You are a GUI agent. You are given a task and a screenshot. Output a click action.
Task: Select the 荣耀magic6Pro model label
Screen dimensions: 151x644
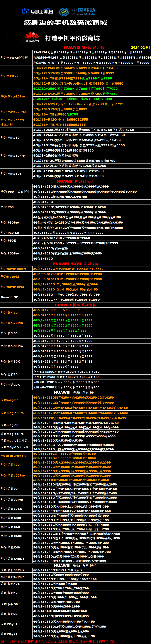(x=12, y=413)
